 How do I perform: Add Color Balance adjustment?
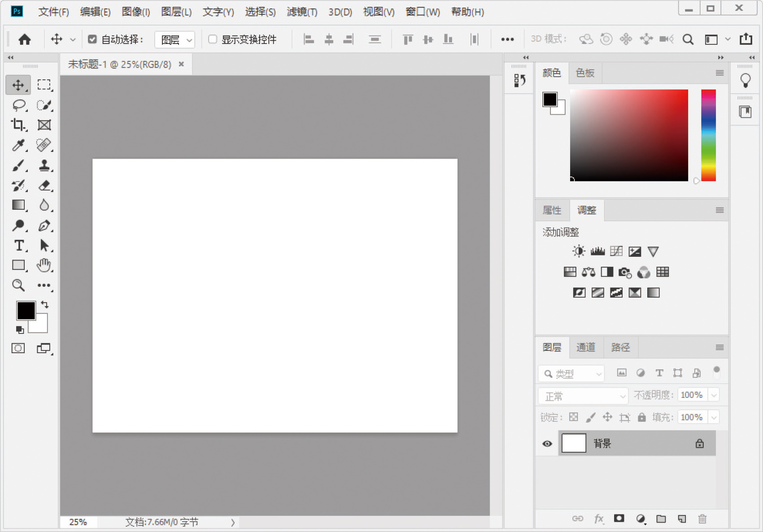point(589,272)
